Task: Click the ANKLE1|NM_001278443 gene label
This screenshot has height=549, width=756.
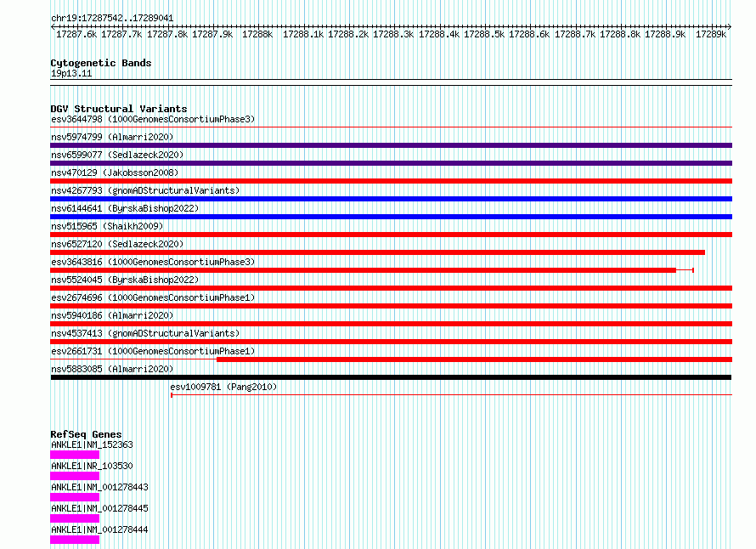Action: click(99, 487)
